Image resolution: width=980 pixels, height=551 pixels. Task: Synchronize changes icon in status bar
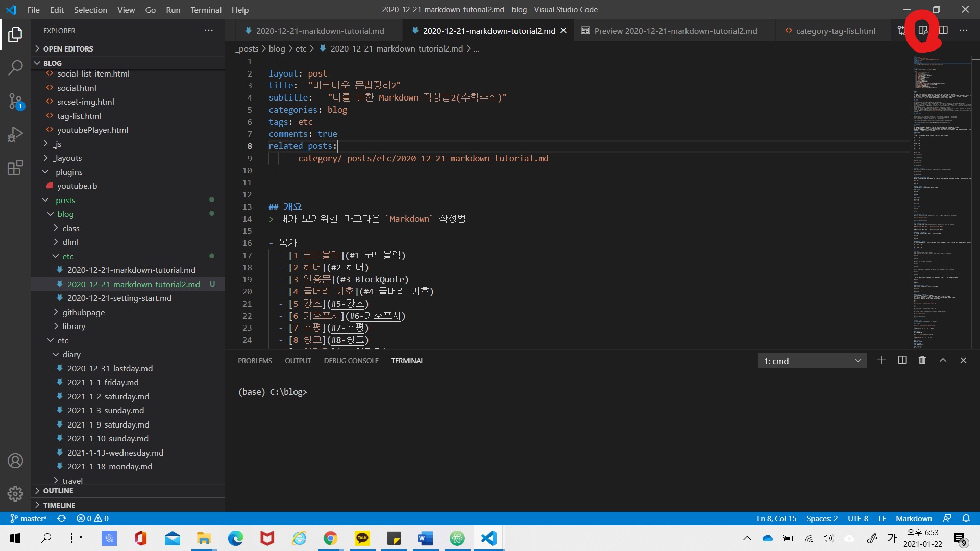[x=62, y=518]
